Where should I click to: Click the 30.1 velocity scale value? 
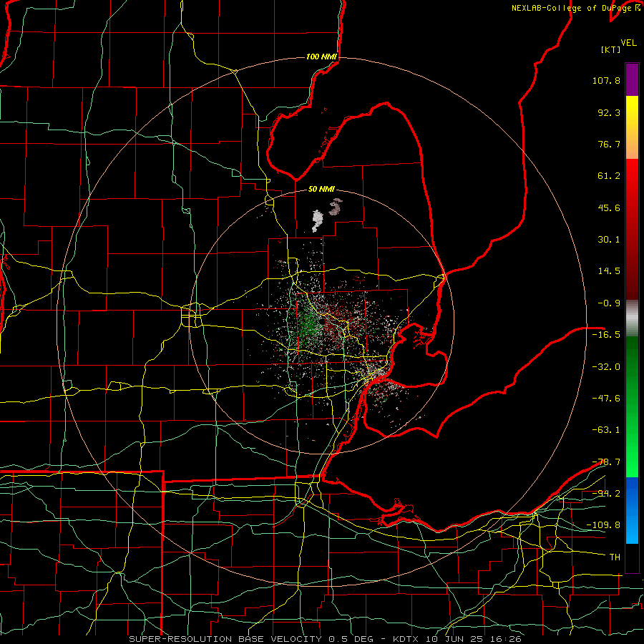[x=609, y=240]
